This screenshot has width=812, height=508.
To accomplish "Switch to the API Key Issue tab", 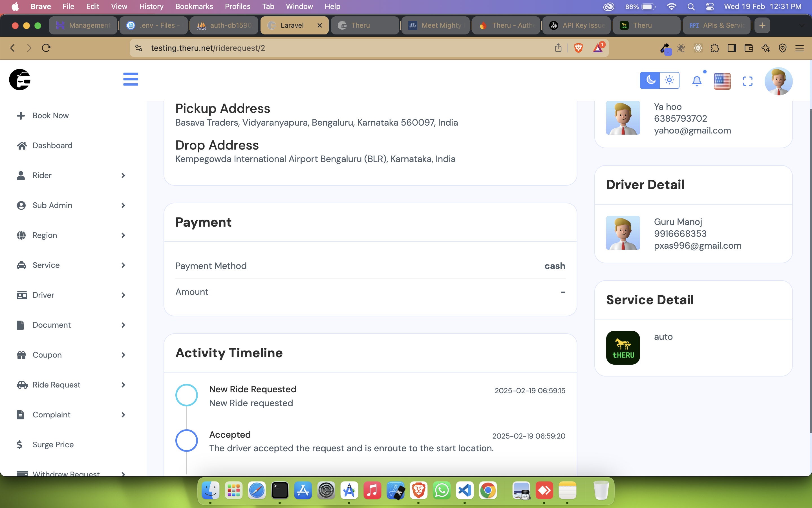I will click(x=577, y=25).
